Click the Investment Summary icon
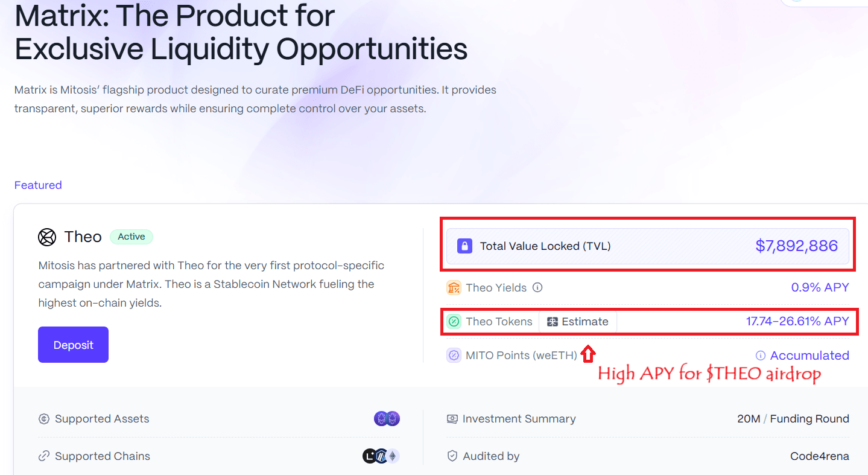This screenshot has height=475, width=868. point(452,419)
